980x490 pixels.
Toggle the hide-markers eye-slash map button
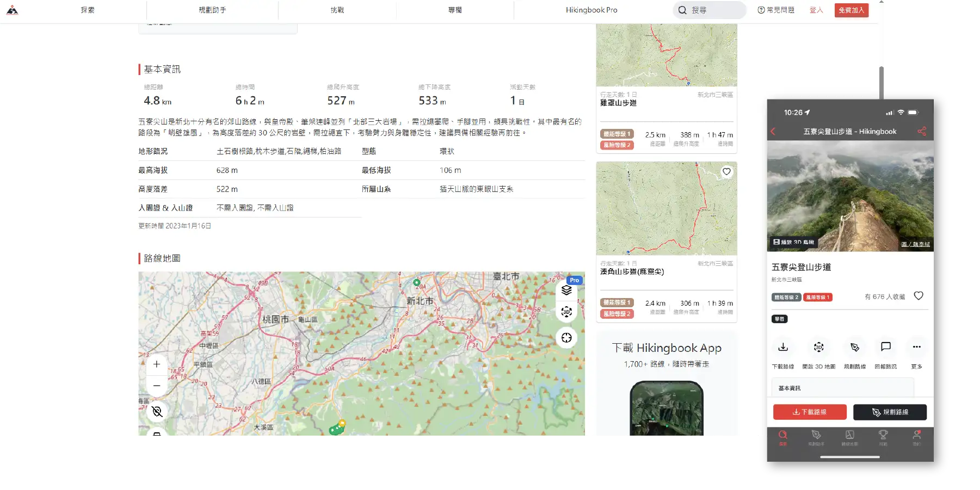pyautogui.click(x=157, y=411)
